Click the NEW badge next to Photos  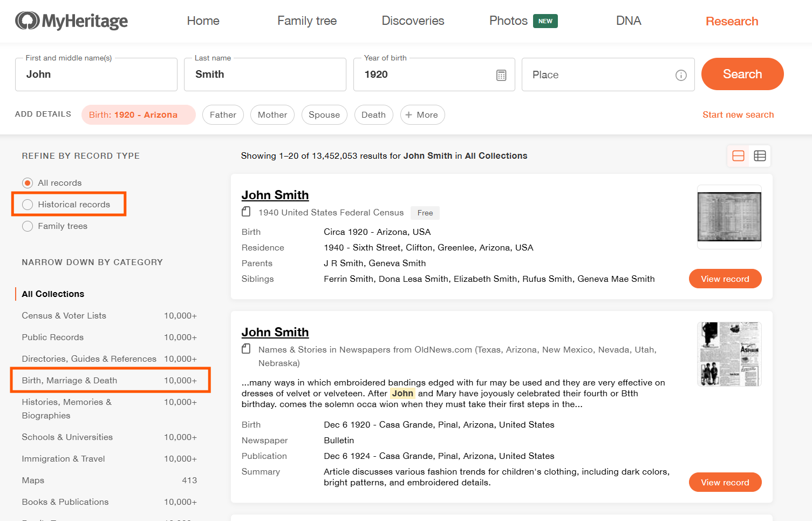click(545, 21)
